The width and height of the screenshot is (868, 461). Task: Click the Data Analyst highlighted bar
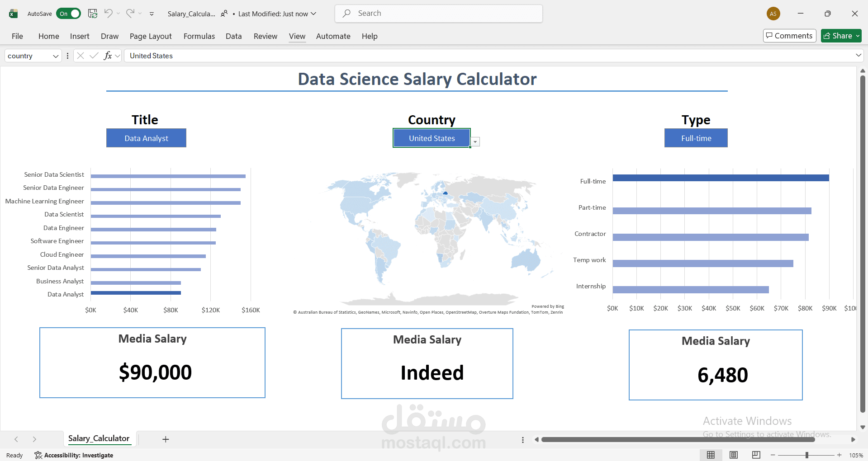click(x=136, y=293)
